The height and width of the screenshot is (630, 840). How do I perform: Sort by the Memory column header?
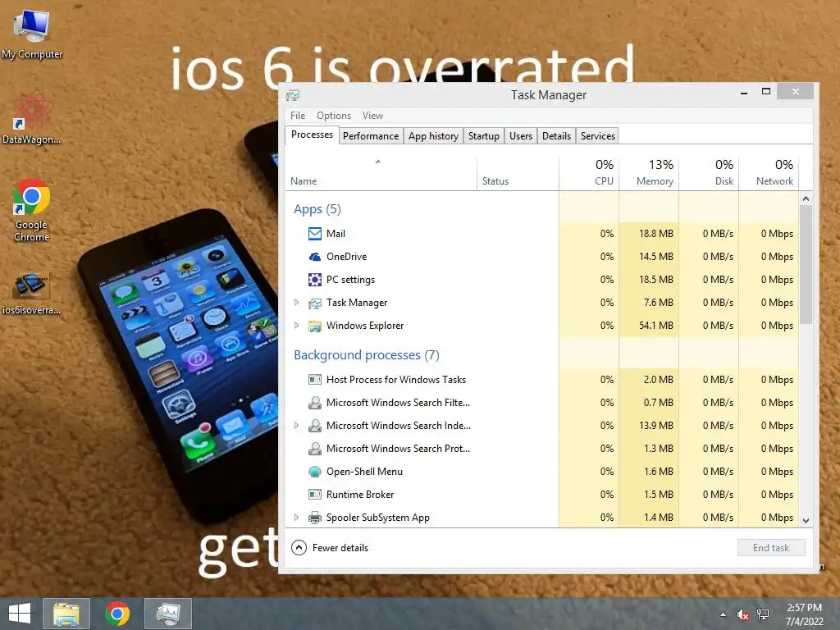(650, 174)
